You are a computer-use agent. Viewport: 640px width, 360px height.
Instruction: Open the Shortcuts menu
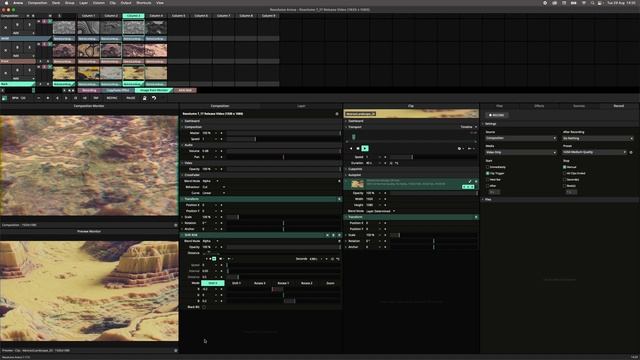click(144, 3)
